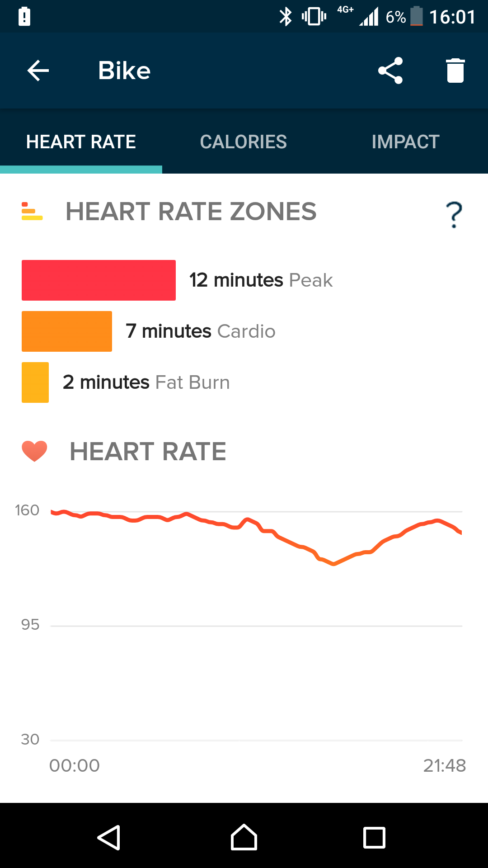Screen dimensions: 488x868
Task: Delete the Bike exercise with trash icon
Action: (x=455, y=71)
